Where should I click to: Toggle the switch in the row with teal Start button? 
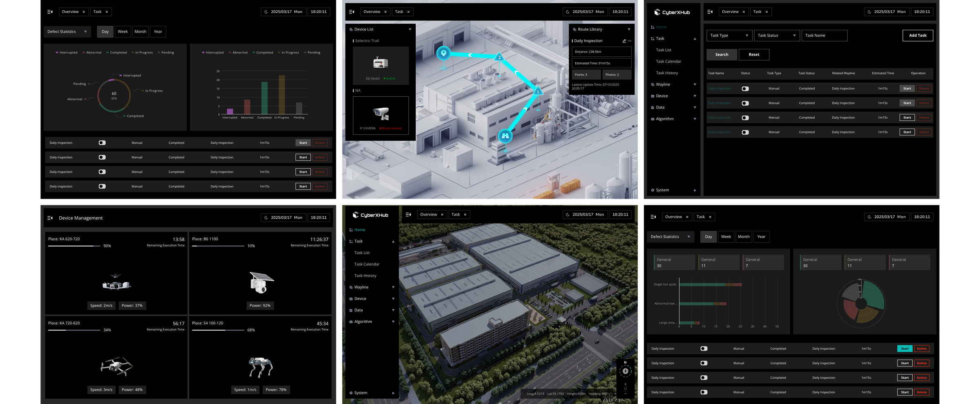(704, 349)
